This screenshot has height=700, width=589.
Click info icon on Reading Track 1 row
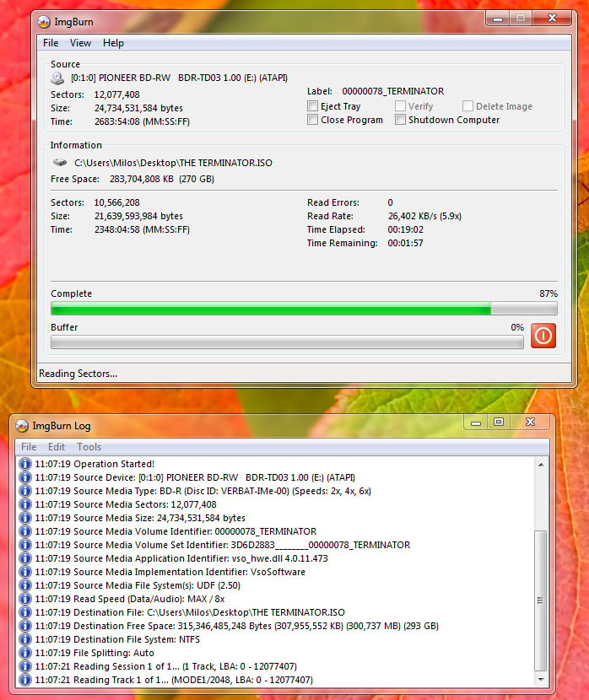pos(25,680)
